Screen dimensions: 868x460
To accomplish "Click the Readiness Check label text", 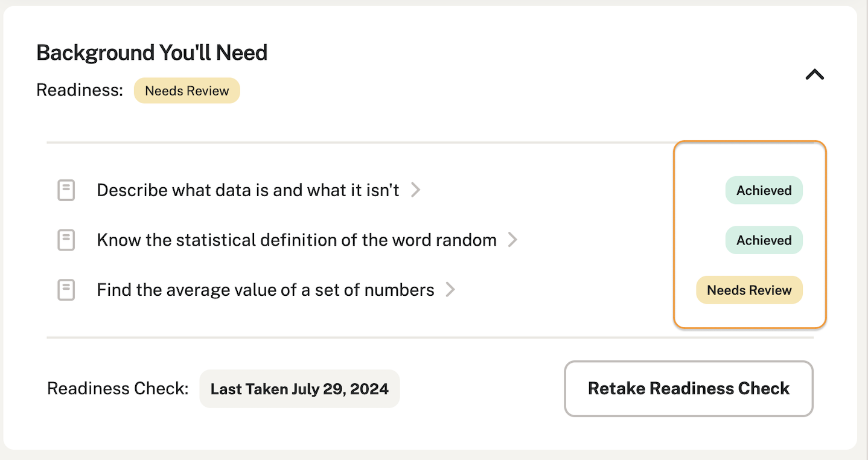I will coord(118,388).
